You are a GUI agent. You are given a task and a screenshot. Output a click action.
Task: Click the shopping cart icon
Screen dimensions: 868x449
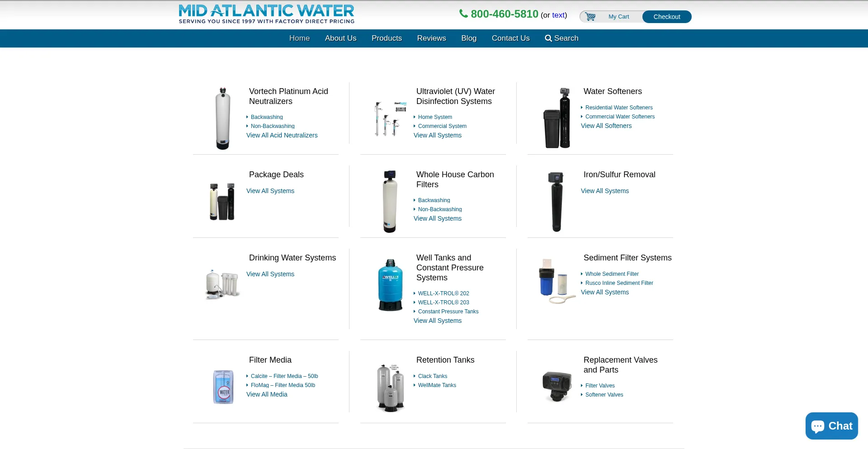(x=590, y=17)
